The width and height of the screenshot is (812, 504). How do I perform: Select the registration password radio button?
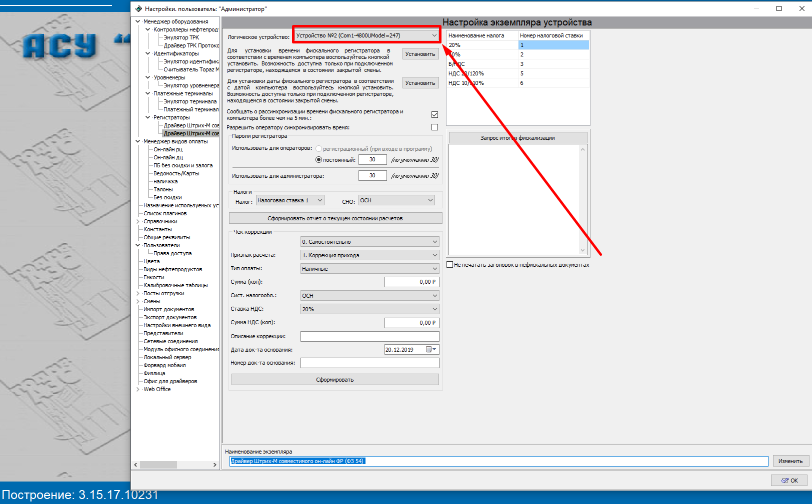pyautogui.click(x=318, y=149)
